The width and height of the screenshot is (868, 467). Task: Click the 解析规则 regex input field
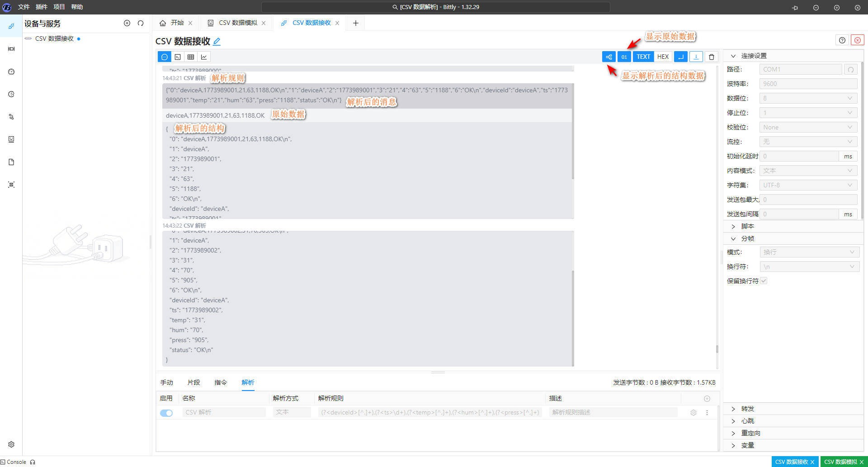(x=429, y=413)
